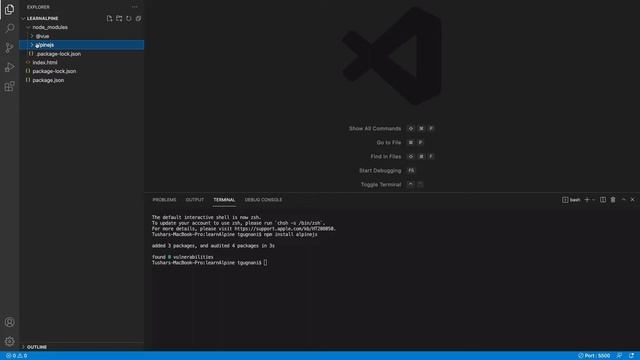Click 'found 0 vulnerabilities' terminal line
Image resolution: width=640 pixels, height=360 pixels.
pyautogui.click(x=182, y=257)
